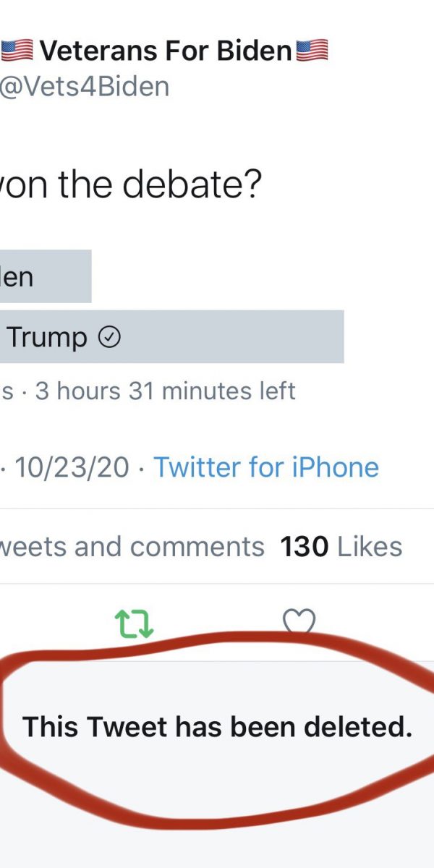Click the flag emoji after Veterans For Biden

[312, 51]
